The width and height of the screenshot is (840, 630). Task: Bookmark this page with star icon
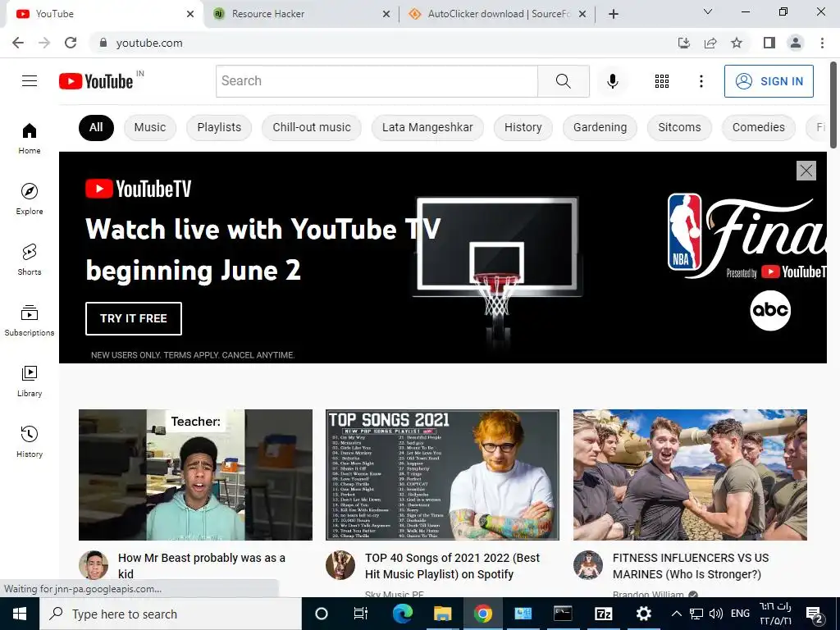pos(737,43)
